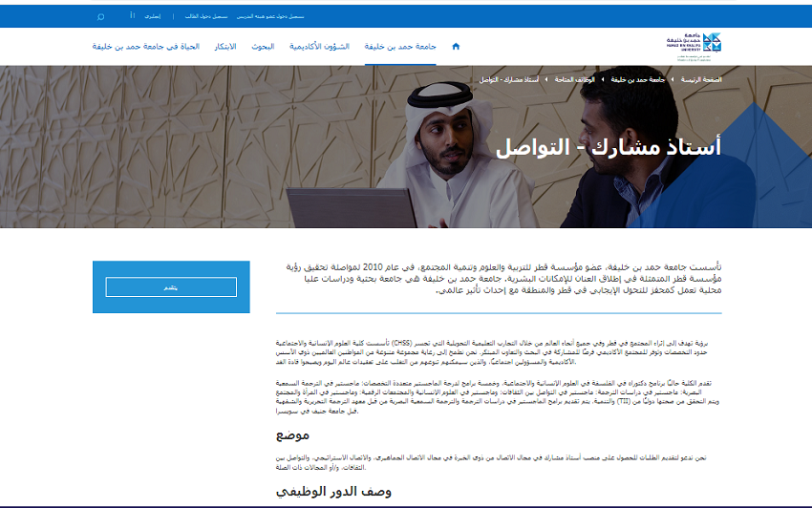Click the page title أستاذ مشارك - التواصل
The height and width of the screenshot is (508, 812).
[x=609, y=146]
